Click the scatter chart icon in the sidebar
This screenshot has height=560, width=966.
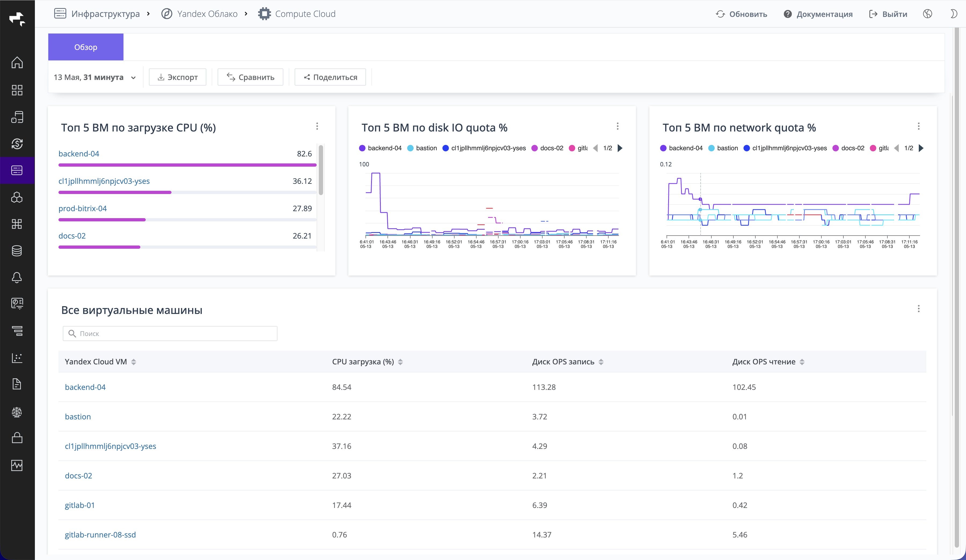pos(17,358)
